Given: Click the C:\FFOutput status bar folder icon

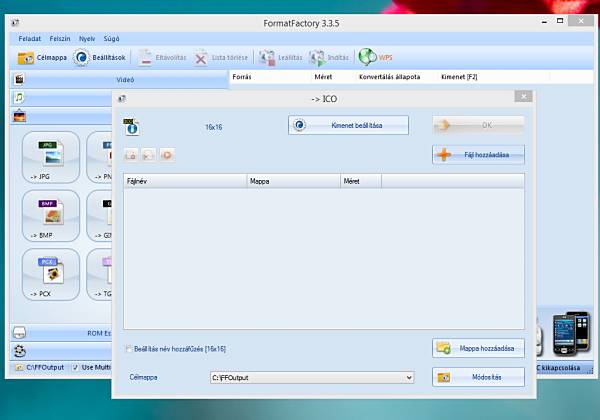Looking at the screenshot, I should tap(19, 368).
